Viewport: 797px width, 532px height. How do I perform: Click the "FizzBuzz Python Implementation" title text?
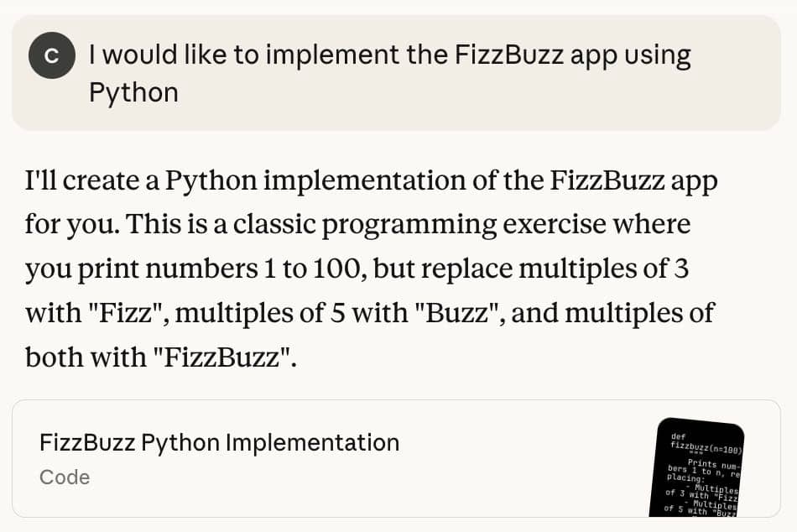pos(219,442)
